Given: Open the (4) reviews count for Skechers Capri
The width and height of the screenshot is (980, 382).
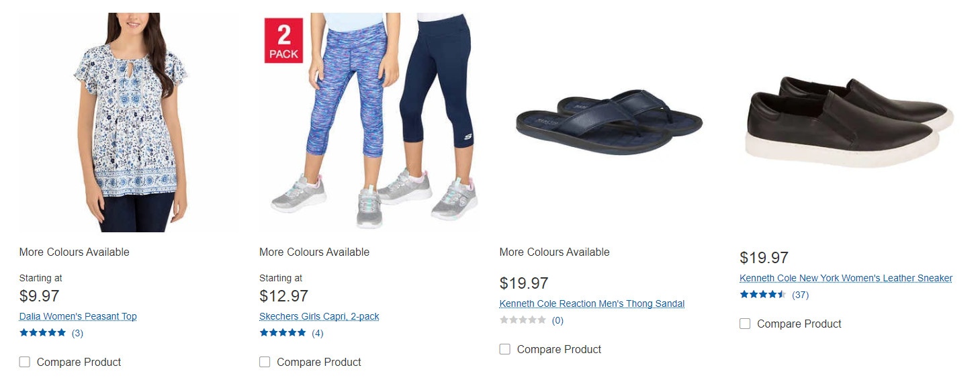Looking at the screenshot, I should click(x=317, y=333).
